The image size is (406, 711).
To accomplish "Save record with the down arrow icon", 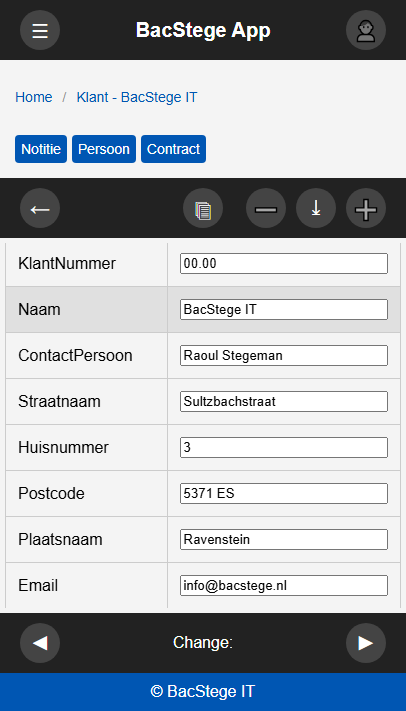I will pos(316,208).
